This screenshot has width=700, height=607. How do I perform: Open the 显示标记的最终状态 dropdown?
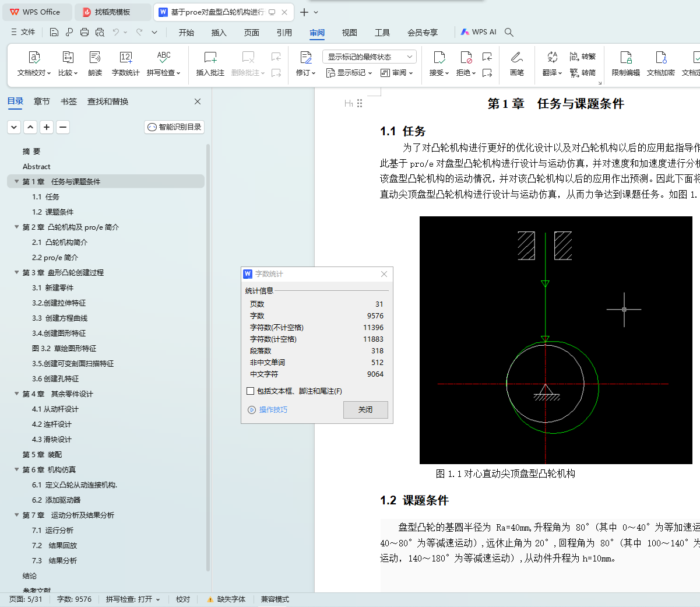pos(369,57)
